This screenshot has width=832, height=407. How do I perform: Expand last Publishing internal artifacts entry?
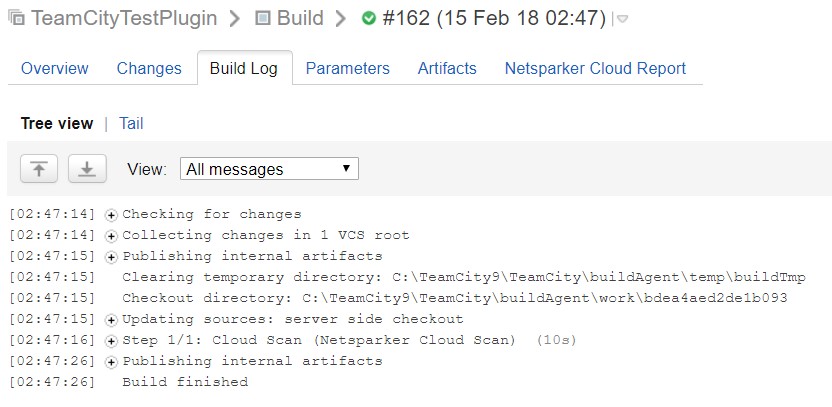pyautogui.click(x=111, y=361)
